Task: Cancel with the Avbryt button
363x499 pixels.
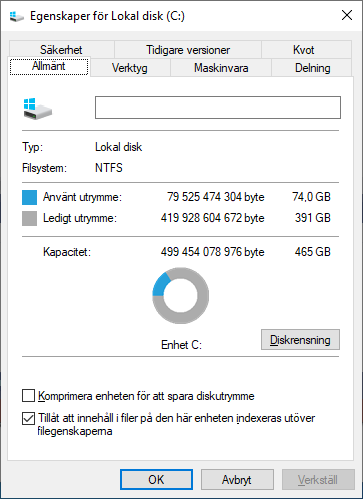Action: click(237, 480)
